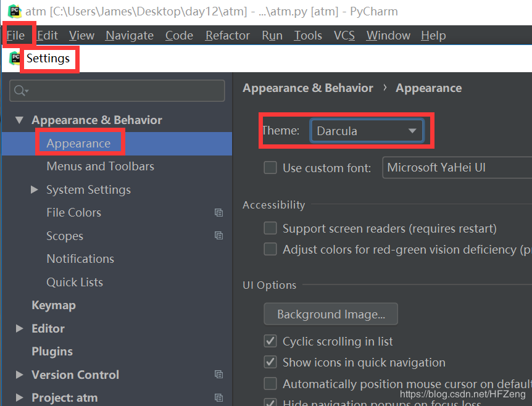Select the Appearance & Behavior category label

coord(97,120)
